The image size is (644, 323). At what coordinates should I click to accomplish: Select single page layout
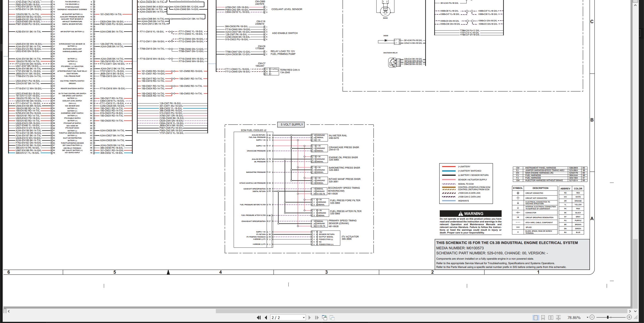[x=536, y=318]
